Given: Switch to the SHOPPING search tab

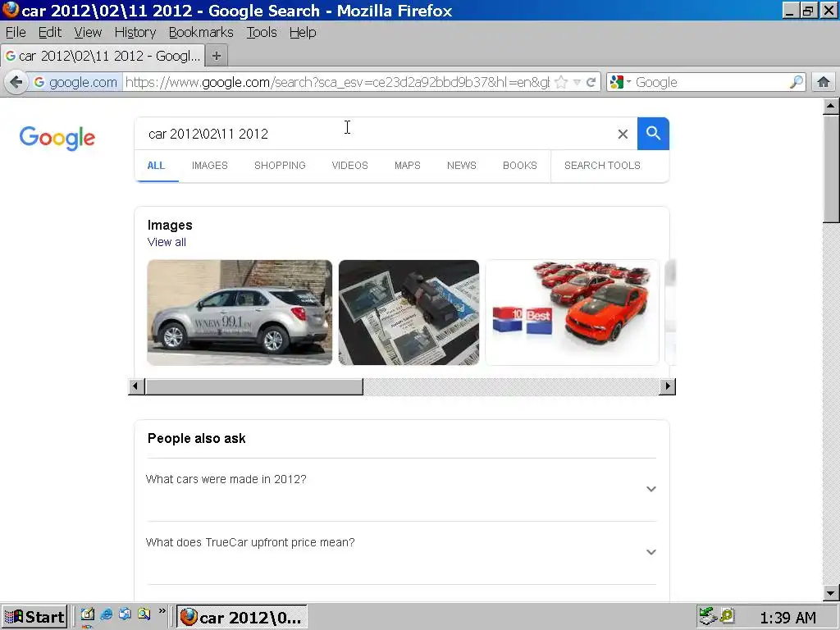Looking at the screenshot, I should (x=280, y=166).
